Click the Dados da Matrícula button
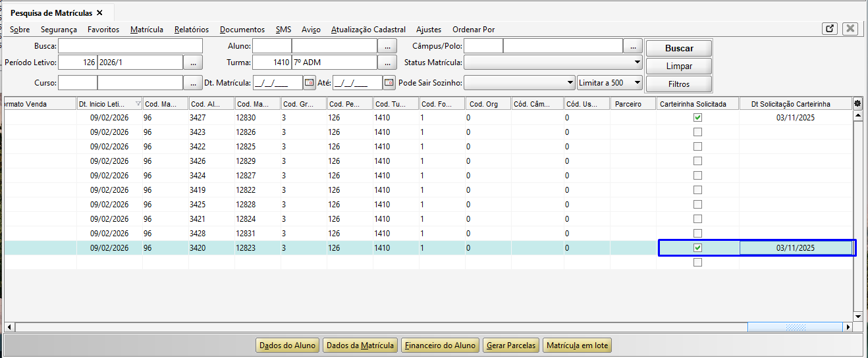This screenshot has height=358, width=868. click(360, 345)
